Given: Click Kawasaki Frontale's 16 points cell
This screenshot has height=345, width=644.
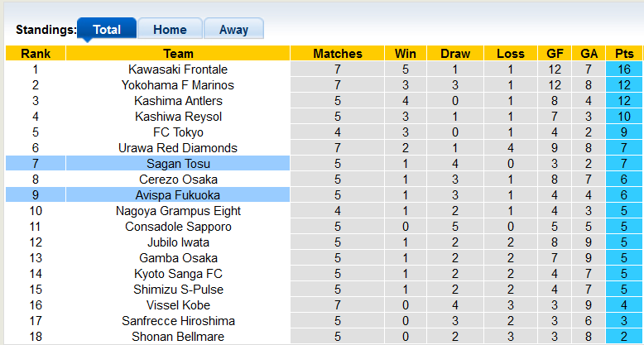Looking at the screenshot, I should click(x=624, y=69).
